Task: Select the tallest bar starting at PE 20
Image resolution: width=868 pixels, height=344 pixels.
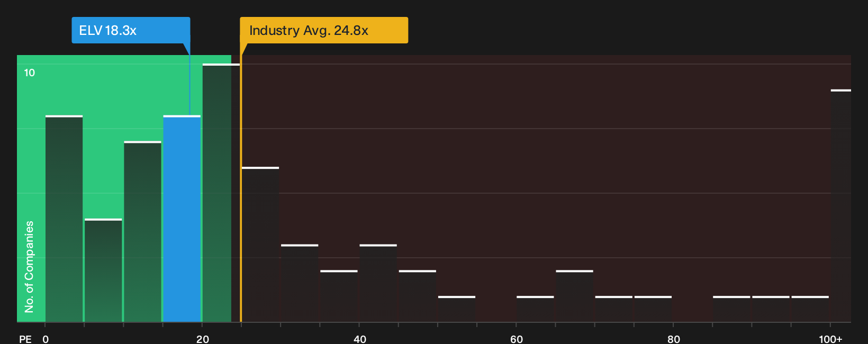Action: [221, 193]
